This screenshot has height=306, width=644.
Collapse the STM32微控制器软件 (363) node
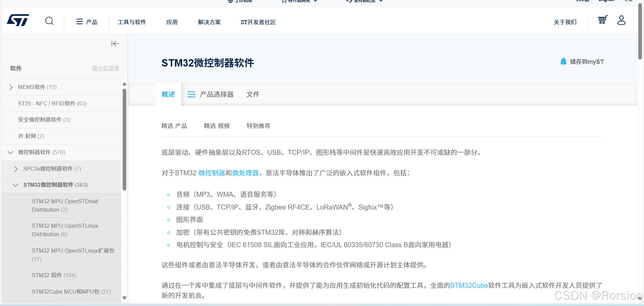[15, 185]
